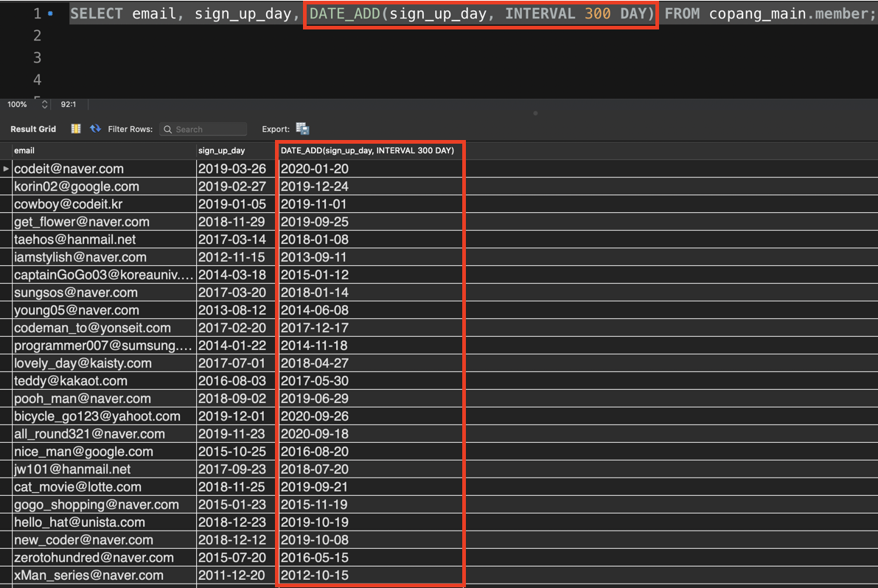Select the nice_man@google.com cell
Viewport: 878px width, 588px height.
point(104,452)
